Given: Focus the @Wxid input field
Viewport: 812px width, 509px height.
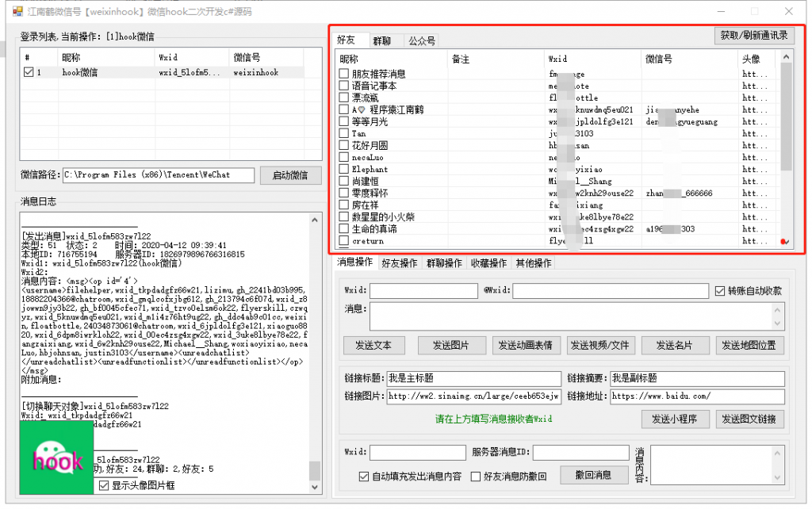Looking at the screenshot, I should coord(611,290).
